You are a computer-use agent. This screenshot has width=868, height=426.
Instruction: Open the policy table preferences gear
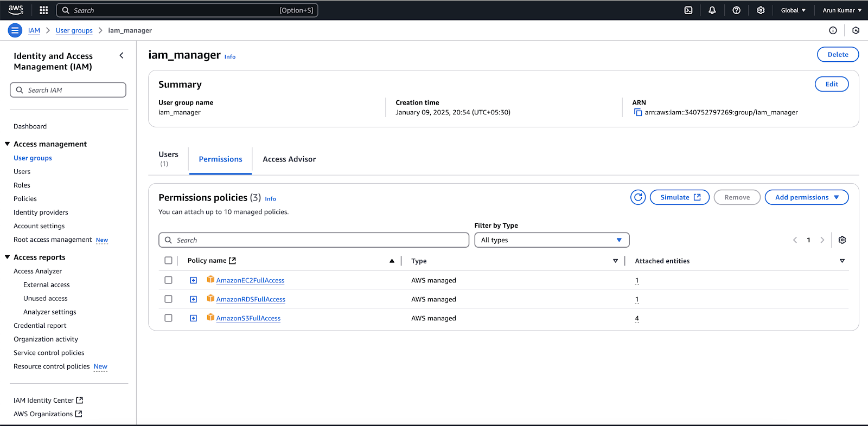point(842,240)
